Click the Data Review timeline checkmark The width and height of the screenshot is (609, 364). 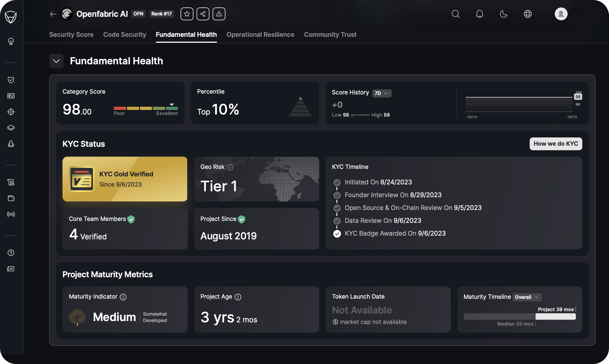(x=337, y=221)
